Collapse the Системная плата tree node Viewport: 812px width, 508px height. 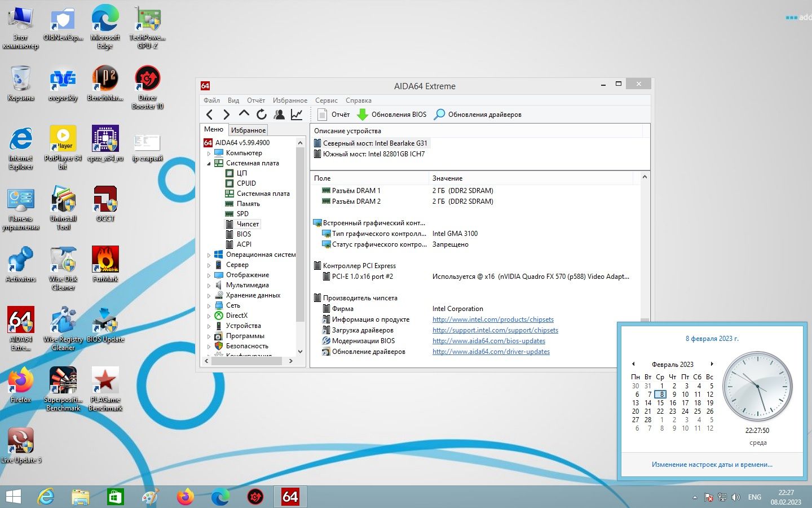point(209,163)
